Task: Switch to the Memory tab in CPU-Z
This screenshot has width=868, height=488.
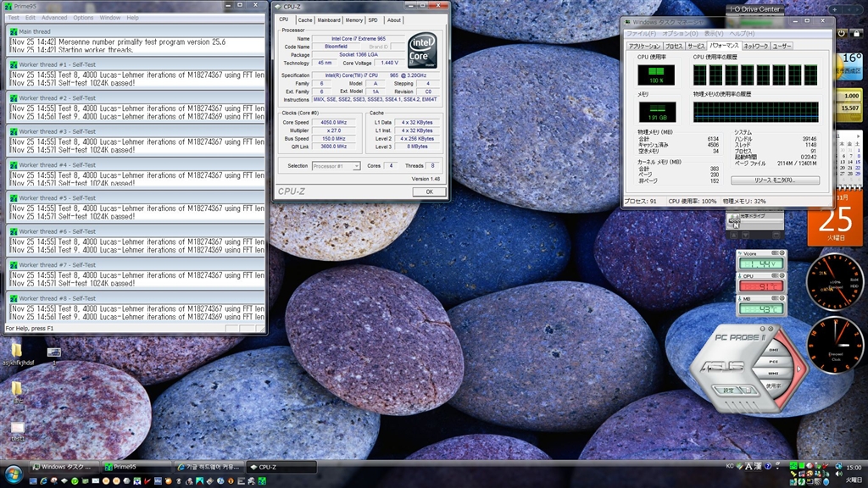Action: click(353, 20)
